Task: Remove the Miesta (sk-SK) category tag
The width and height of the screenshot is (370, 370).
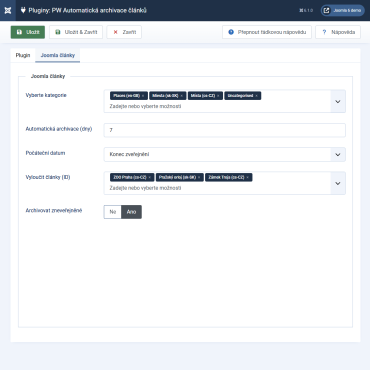Action: point(182,96)
